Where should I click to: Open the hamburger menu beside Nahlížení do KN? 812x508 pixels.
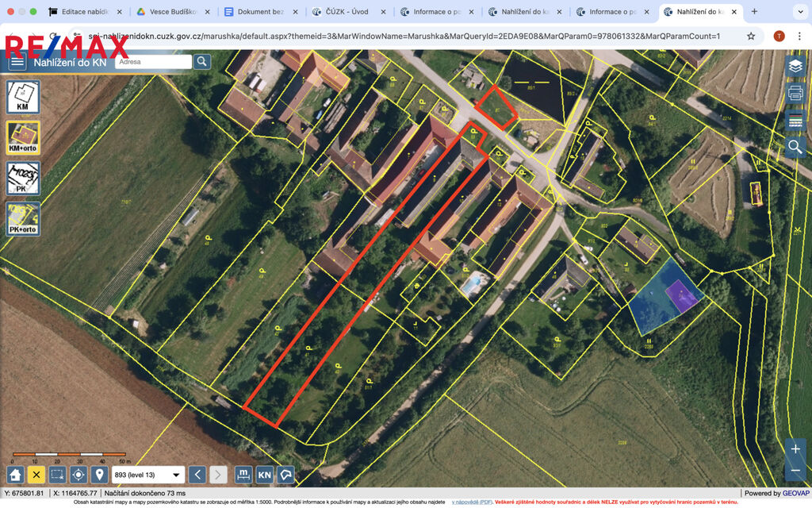(17, 62)
